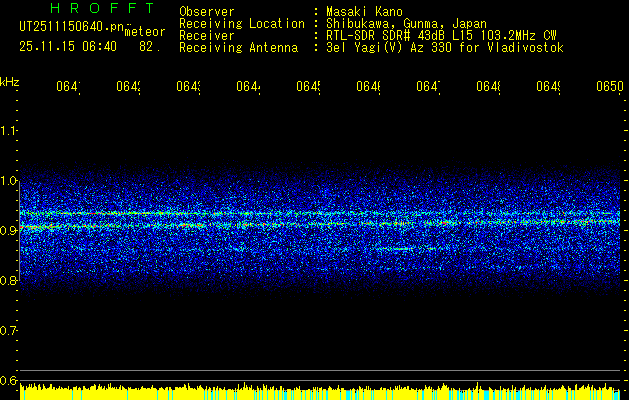Screen dimensions: 629x400
Task: Click RTL-SDR SDR# 43dB receiver details
Action: click(441, 36)
